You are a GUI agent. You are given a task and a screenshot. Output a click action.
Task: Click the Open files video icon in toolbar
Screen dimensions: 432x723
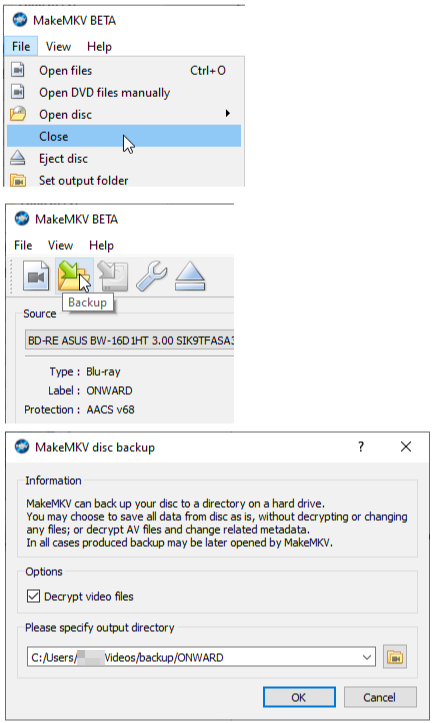coord(36,276)
